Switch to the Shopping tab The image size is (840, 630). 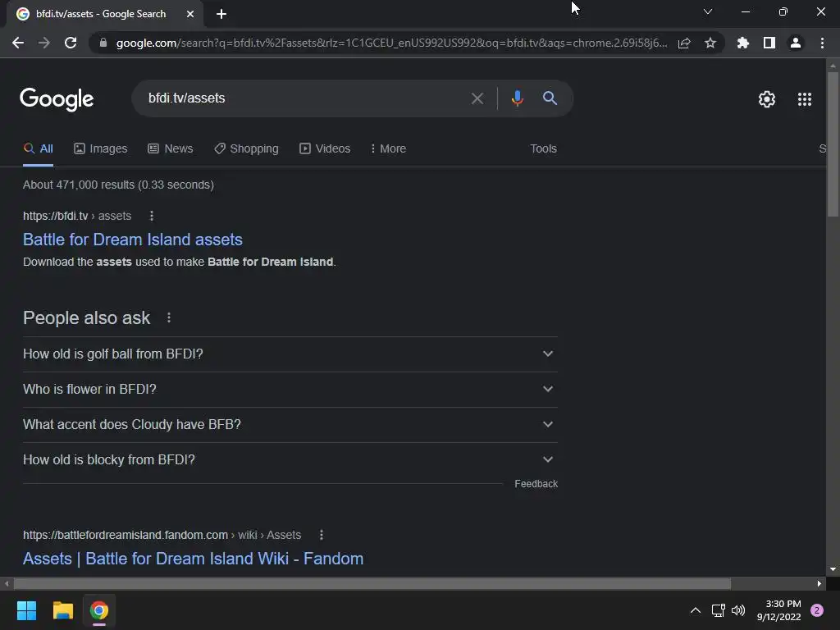[x=246, y=148]
